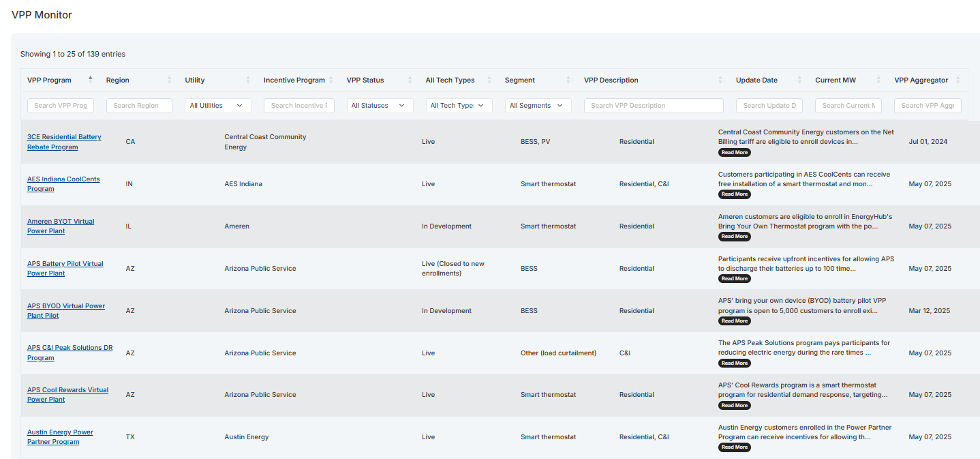This screenshot has width=980, height=459.
Task: Expand the All Statuses filter dropdown
Action: [x=380, y=106]
